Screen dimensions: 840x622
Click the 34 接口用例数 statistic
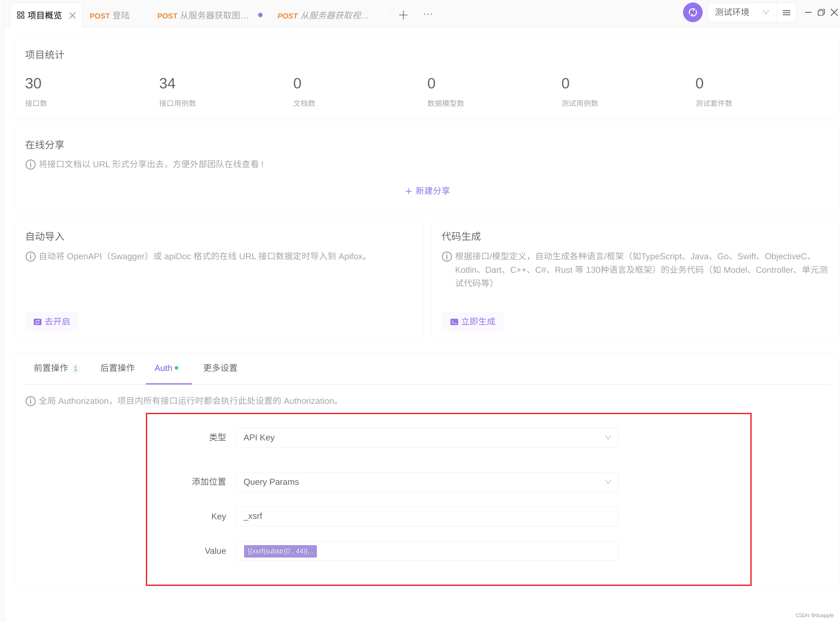tap(178, 92)
